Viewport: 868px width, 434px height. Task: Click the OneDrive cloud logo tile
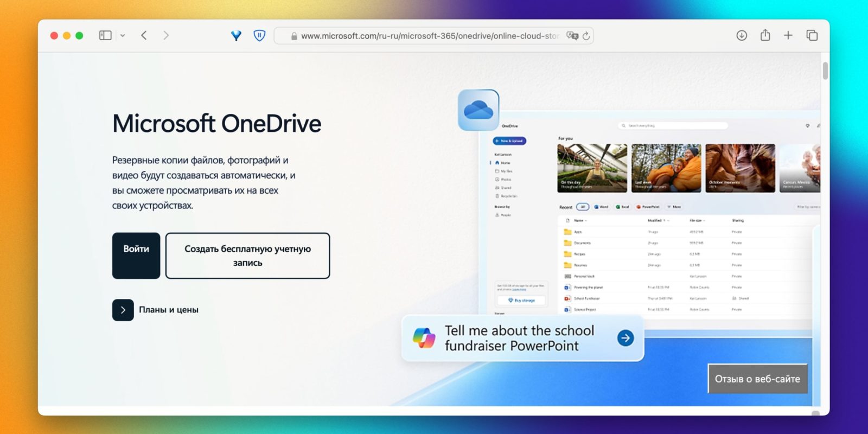point(478,110)
